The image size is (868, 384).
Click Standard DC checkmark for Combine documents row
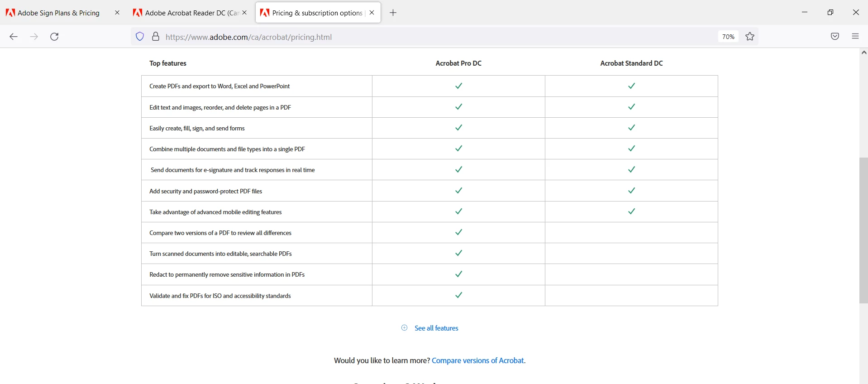pyautogui.click(x=631, y=149)
